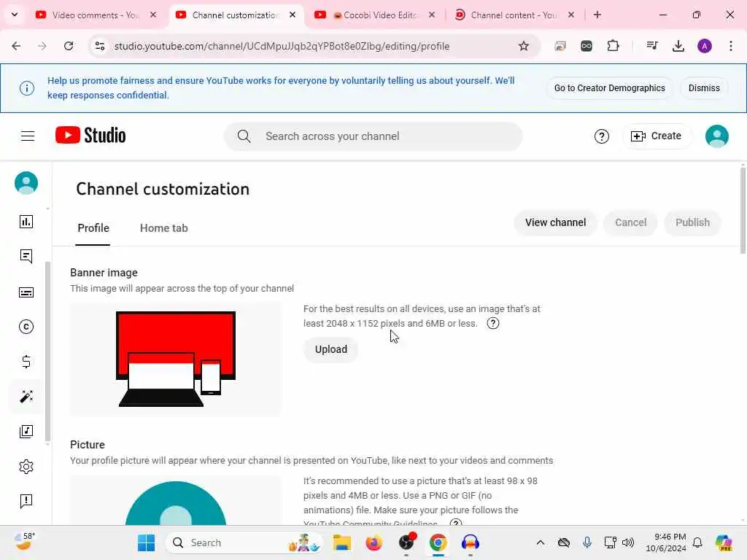Open the Studio help question mark
Image resolution: width=747 pixels, height=560 pixels.
point(602,136)
